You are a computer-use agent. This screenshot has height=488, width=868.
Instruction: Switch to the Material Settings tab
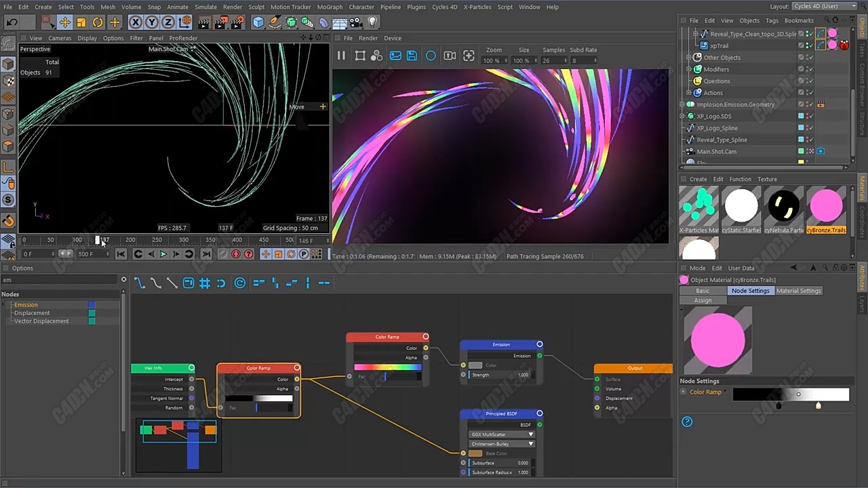pyautogui.click(x=798, y=291)
